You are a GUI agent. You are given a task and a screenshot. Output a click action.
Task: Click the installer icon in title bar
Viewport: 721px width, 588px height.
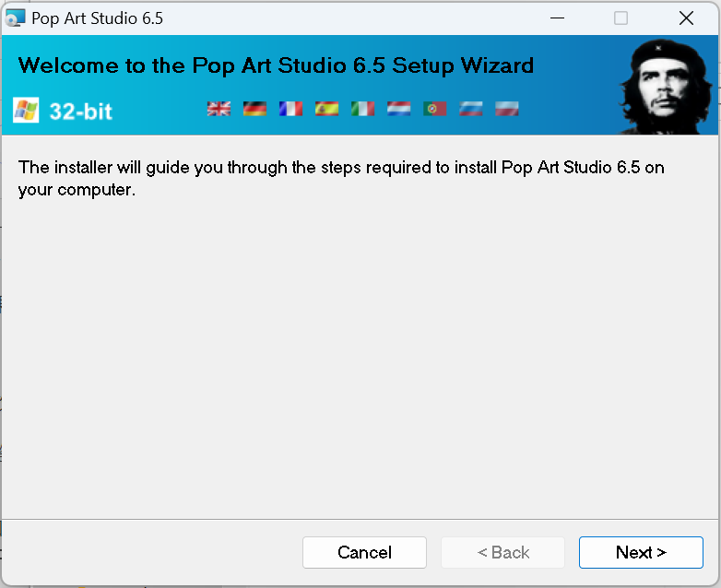click(x=15, y=18)
